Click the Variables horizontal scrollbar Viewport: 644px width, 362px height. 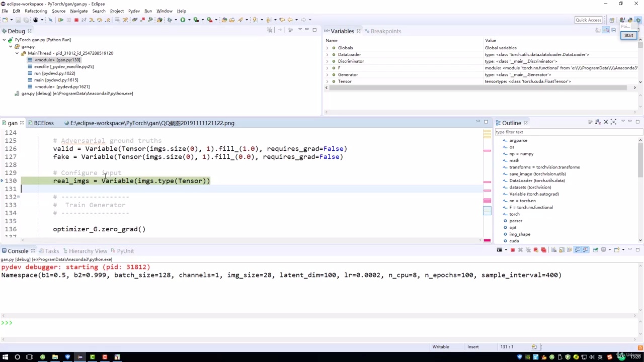tap(478, 88)
